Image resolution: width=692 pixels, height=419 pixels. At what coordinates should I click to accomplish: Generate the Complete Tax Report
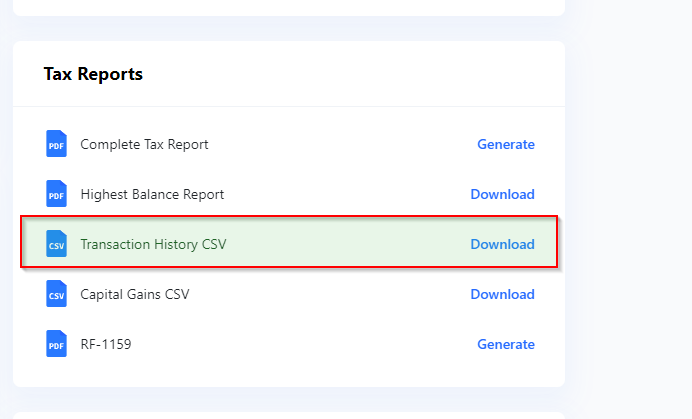coord(506,144)
